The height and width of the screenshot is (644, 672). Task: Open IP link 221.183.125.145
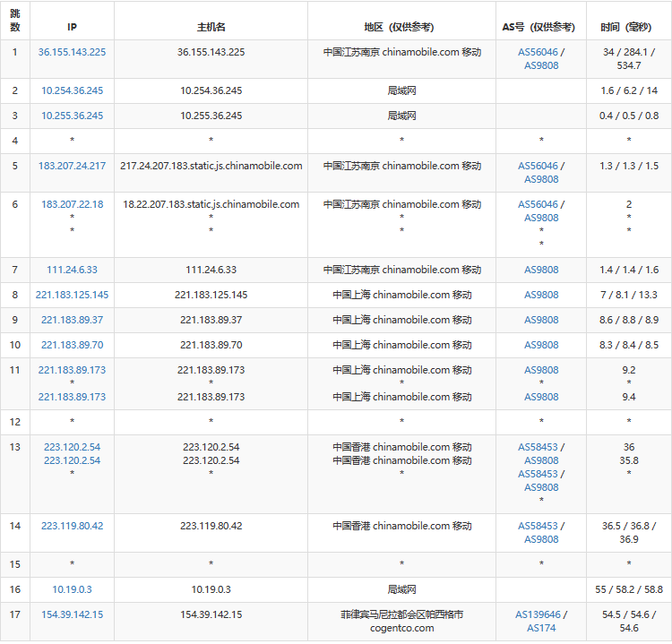click(72, 295)
